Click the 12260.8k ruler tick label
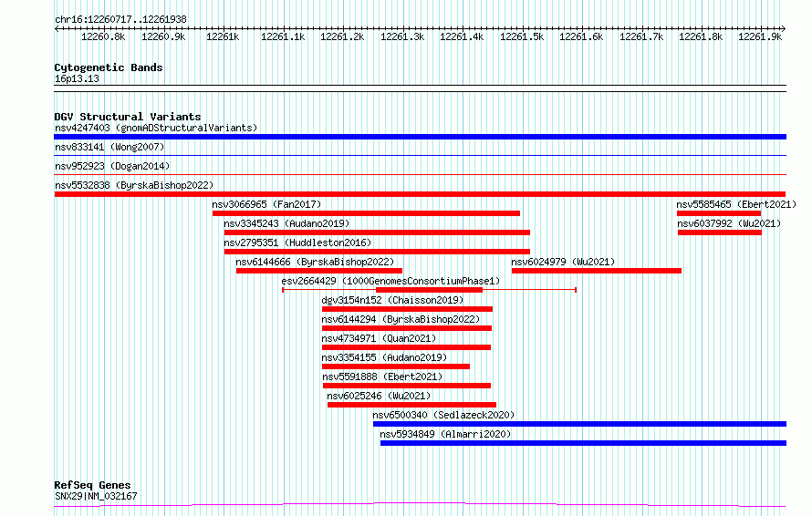Viewport: 812px width, 516px height. coord(103,36)
